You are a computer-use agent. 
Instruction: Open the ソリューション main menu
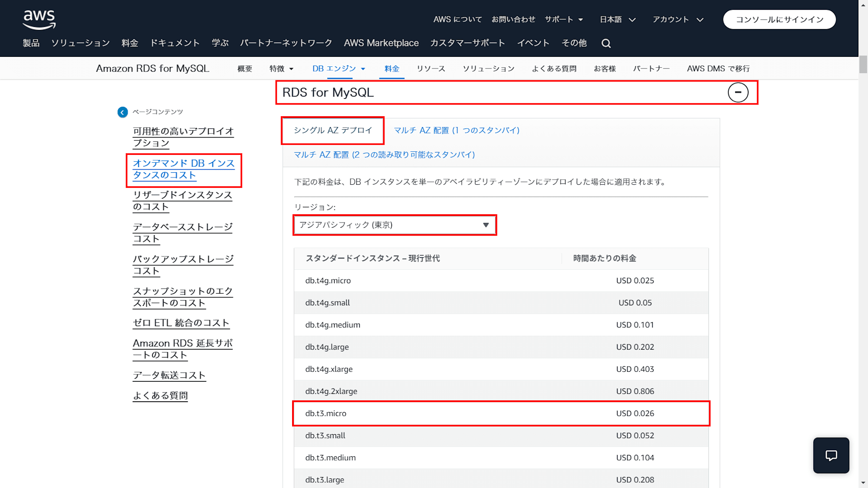point(80,43)
